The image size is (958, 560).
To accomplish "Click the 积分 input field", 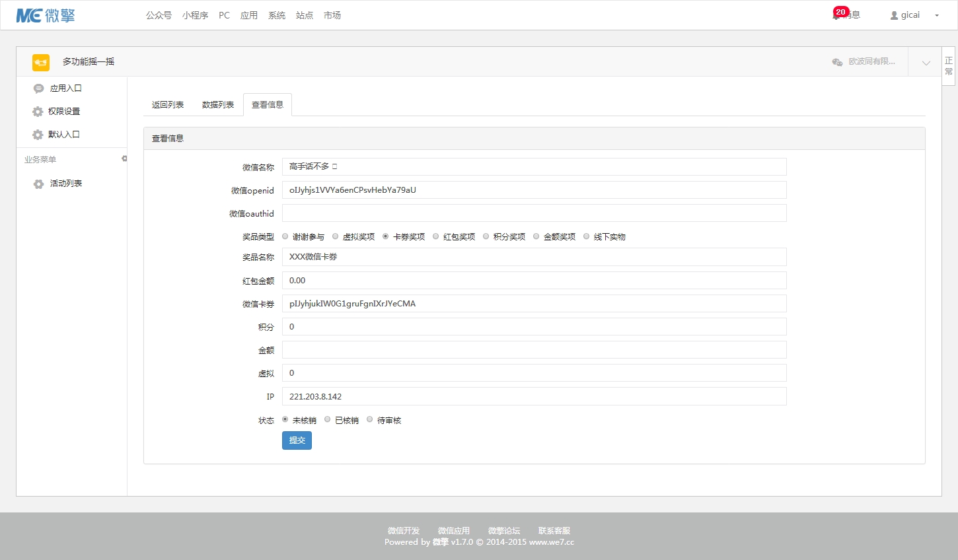I will pyautogui.click(x=534, y=327).
